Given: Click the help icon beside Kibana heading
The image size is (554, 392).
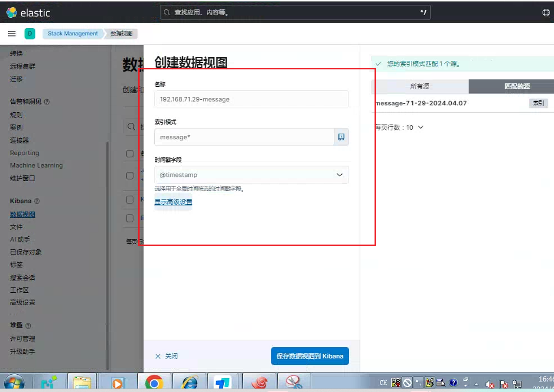Looking at the screenshot, I should tap(37, 201).
